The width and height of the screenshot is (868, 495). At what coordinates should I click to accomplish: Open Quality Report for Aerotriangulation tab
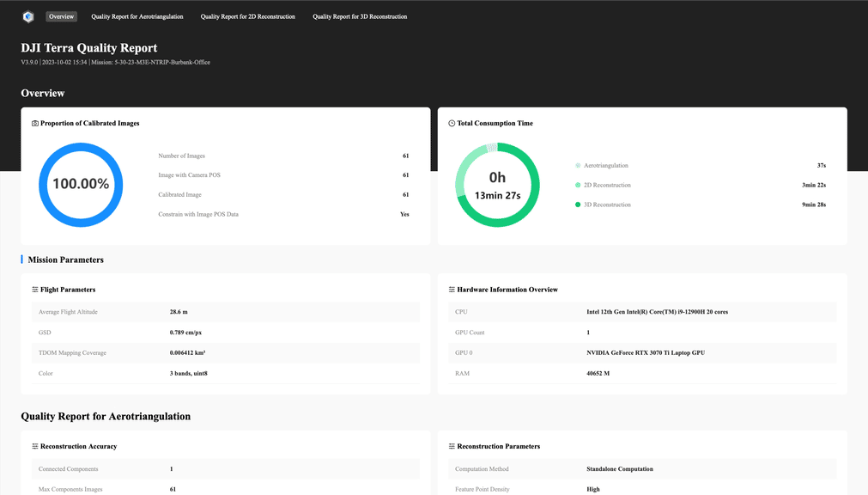coord(137,16)
